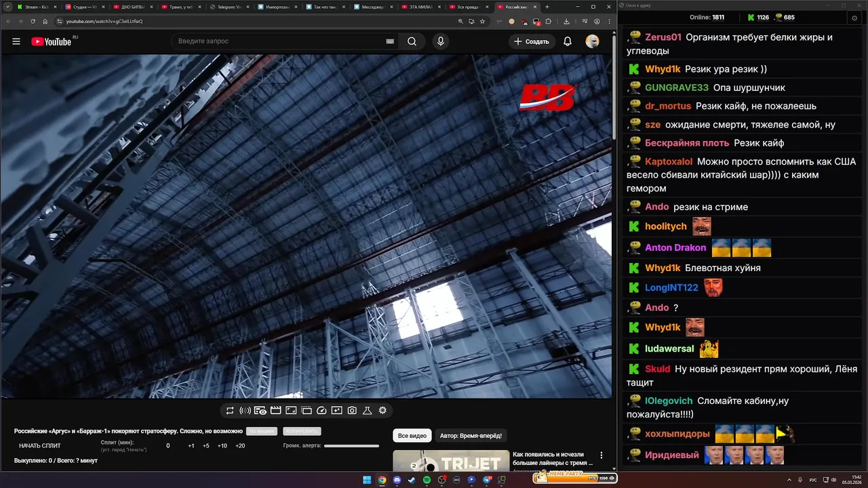Click the КОПИРОВАТЬ button

pos(302,432)
